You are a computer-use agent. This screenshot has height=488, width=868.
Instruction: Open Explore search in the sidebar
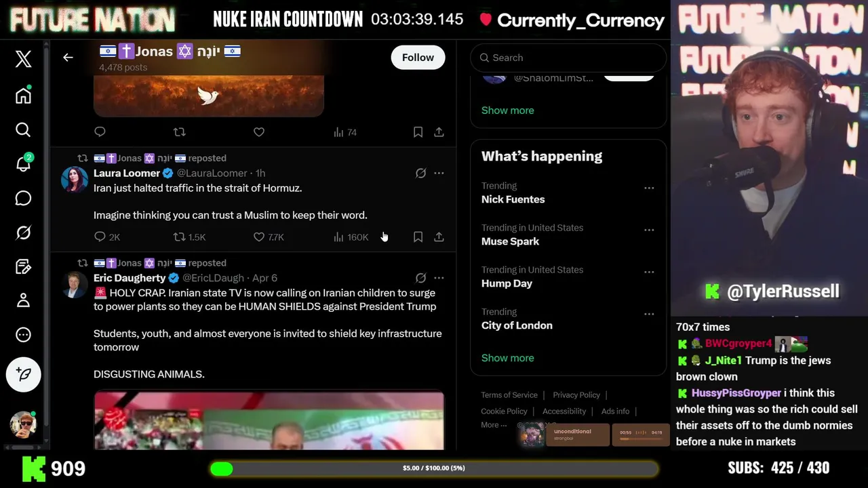23,129
